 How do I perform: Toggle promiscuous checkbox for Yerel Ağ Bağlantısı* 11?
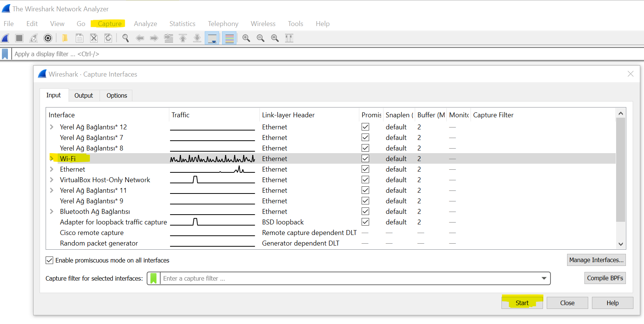tap(365, 190)
